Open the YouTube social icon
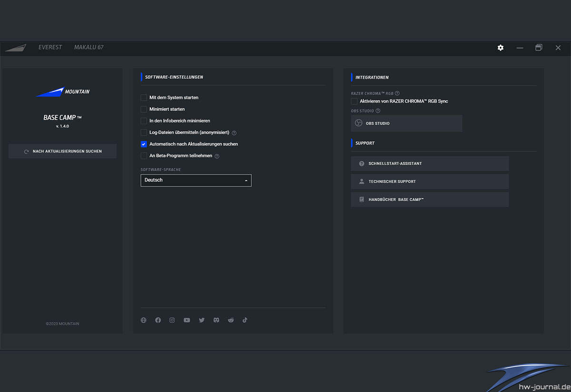Screen dimensions: 571x392 187,320
